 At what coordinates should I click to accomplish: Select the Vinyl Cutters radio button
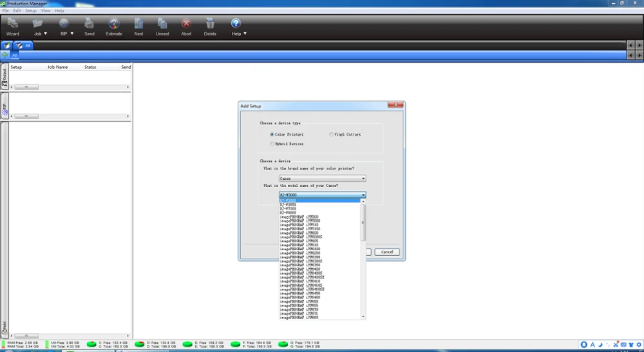click(331, 135)
